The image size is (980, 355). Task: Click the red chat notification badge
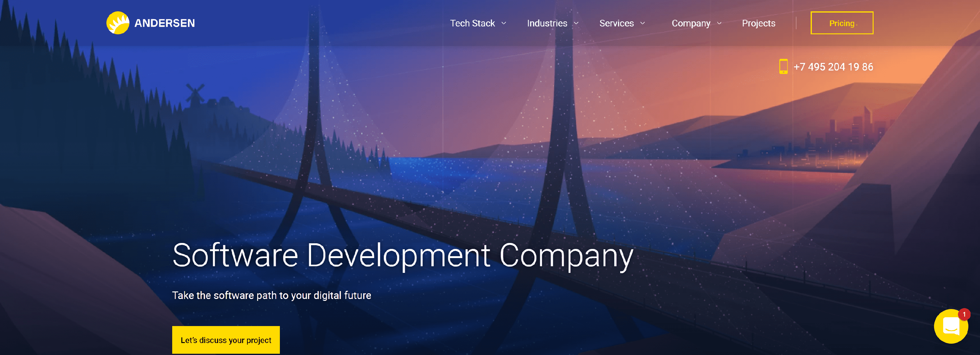pyautogui.click(x=964, y=314)
